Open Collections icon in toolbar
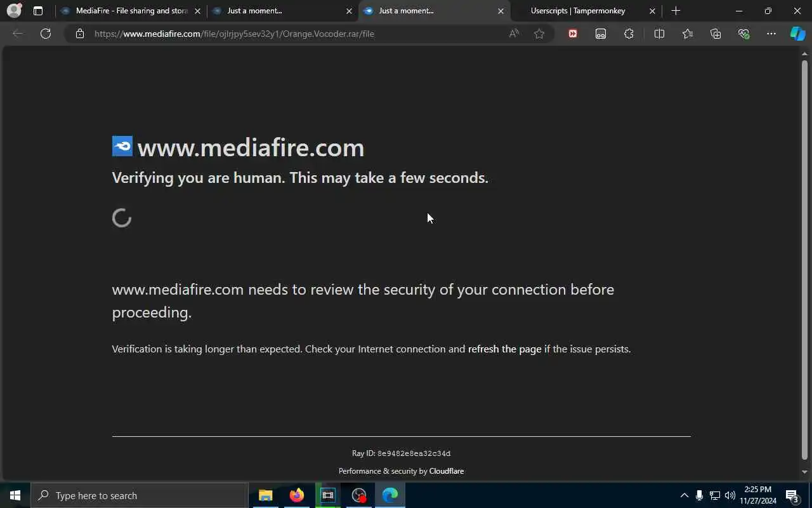The image size is (812, 508). point(716,34)
